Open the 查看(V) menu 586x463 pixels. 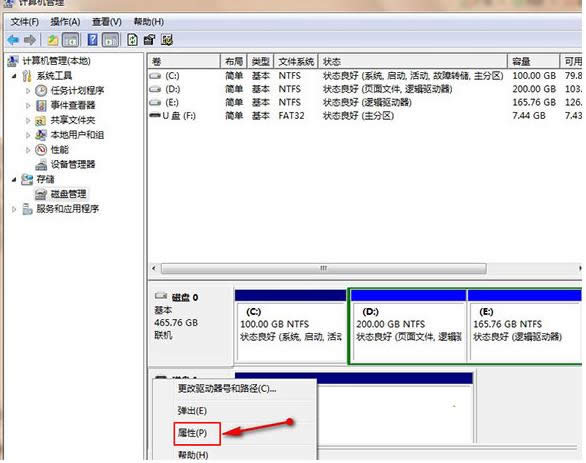pos(107,22)
